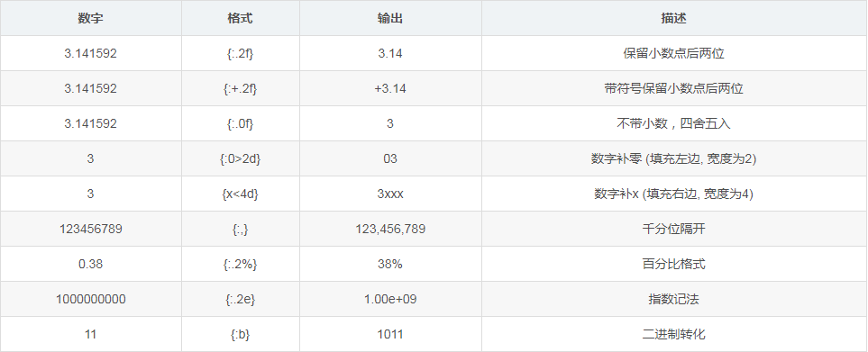Click the +3.14 output cell
868x352 pixels.
pyautogui.click(x=390, y=88)
